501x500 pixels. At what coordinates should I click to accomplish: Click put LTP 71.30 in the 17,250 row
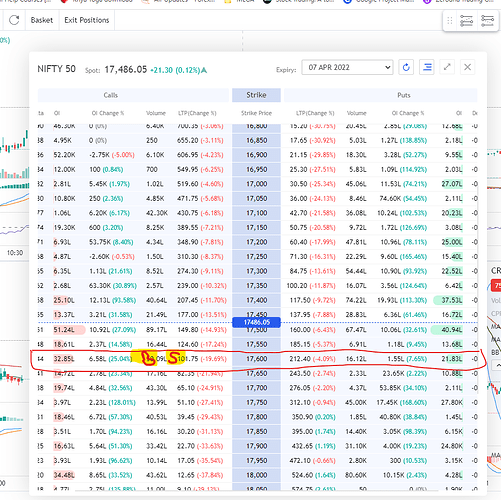tap(298, 257)
